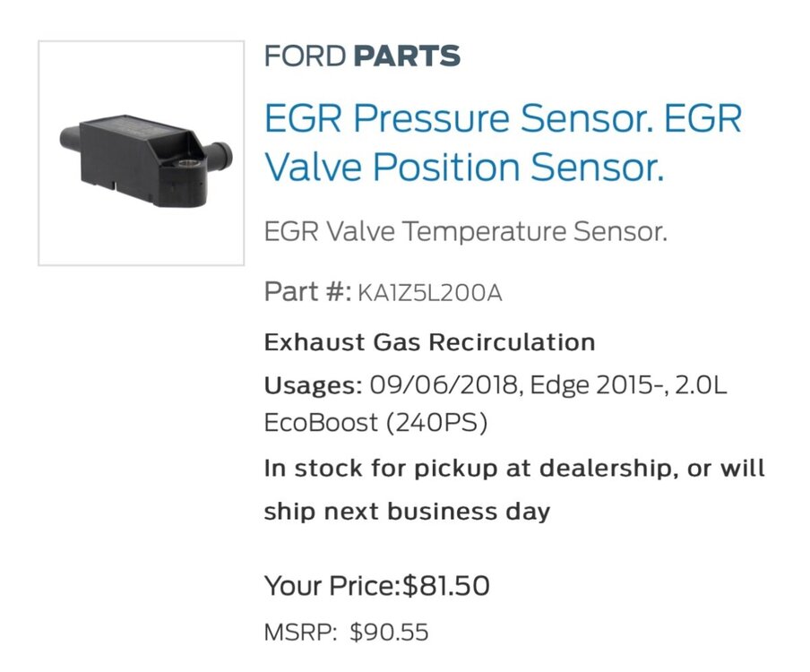Click the $90.55 MSRP value
The width and height of the screenshot is (810, 672).
pos(389,633)
